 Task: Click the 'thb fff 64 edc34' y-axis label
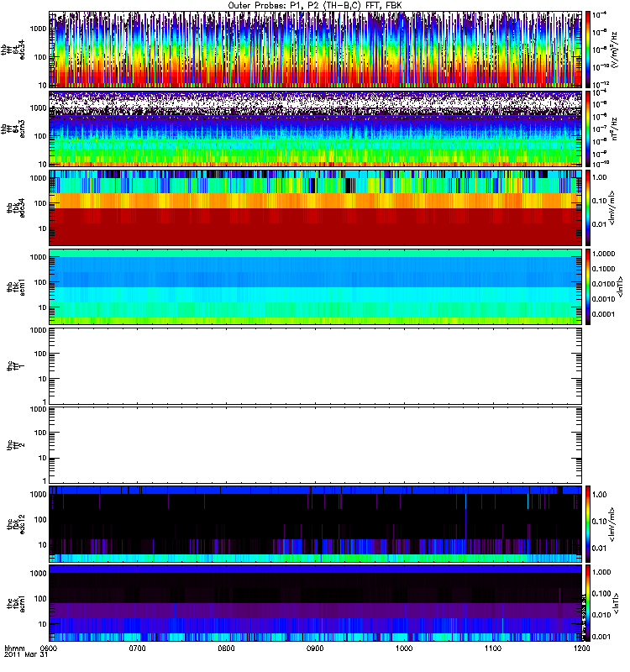(x=17, y=50)
